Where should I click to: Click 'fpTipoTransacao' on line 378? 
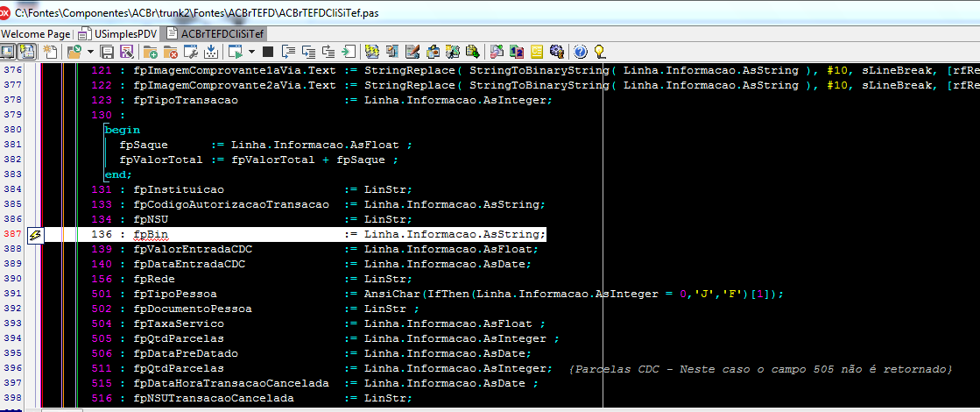(186, 99)
